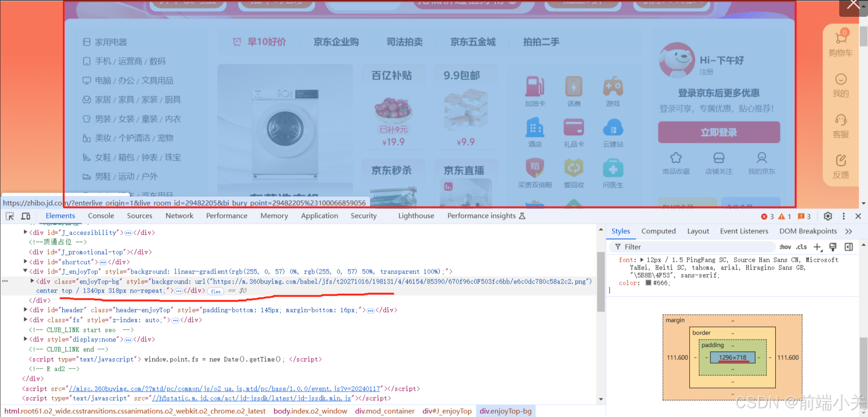Open DevTools more options kebab menu

[844, 216]
